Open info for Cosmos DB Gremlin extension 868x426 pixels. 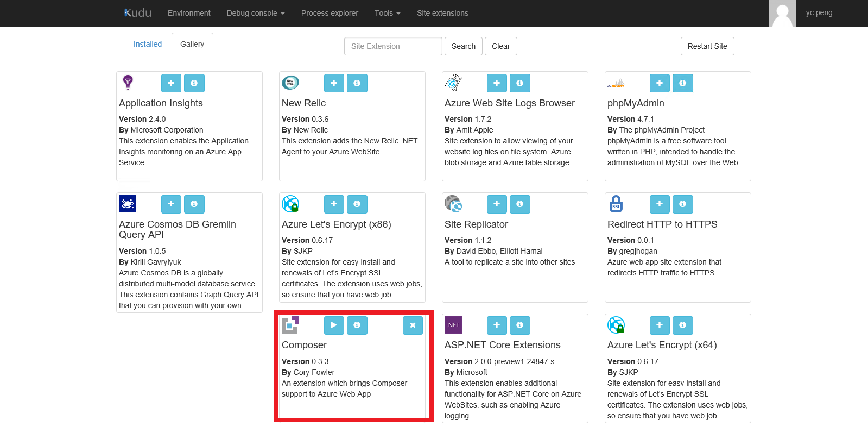click(194, 204)
